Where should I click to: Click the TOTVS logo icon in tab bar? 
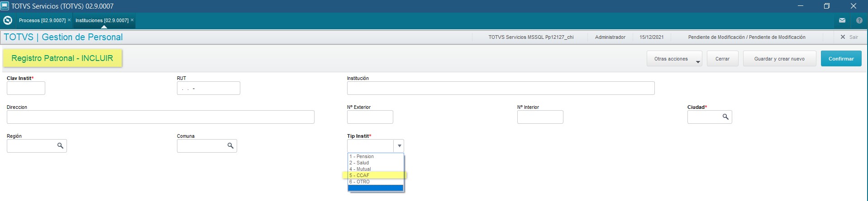8,20
